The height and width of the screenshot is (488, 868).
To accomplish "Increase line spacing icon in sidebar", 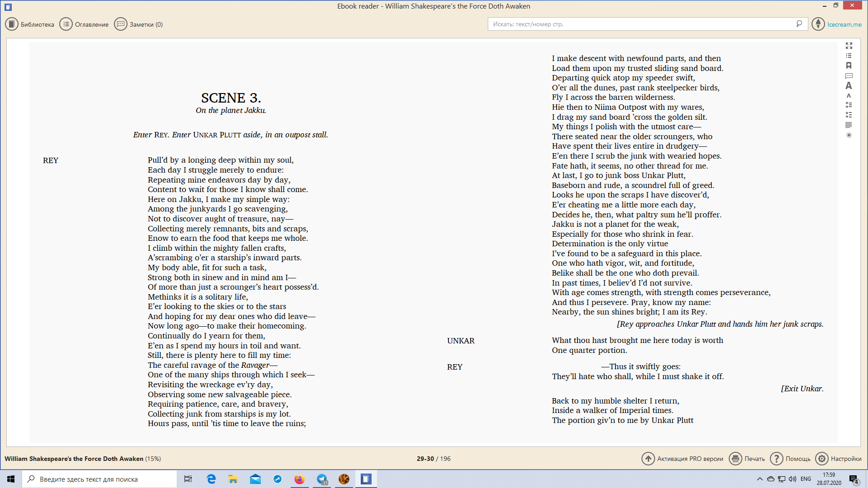I will click(x=849, y=105).
